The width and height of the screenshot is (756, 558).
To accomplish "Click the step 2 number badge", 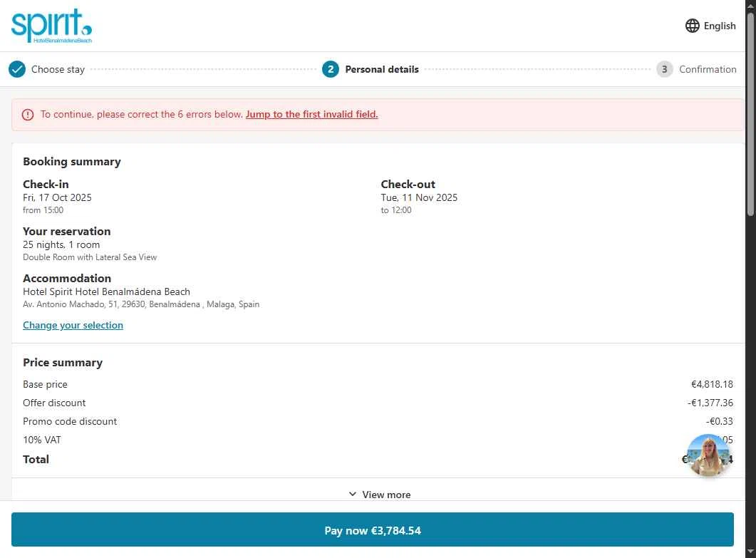I will tap(331, 69).
